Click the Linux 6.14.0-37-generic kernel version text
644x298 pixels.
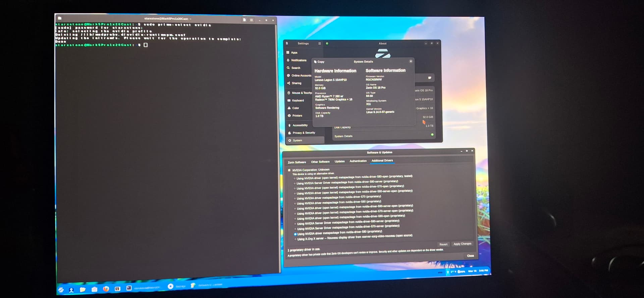[x=380, y=112]
